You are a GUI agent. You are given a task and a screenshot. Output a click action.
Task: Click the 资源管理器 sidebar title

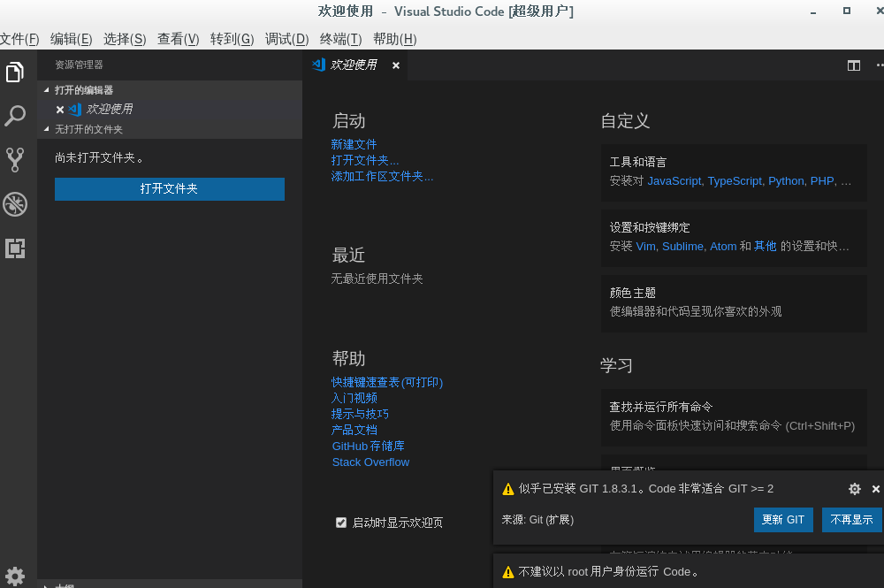(79, 65)
